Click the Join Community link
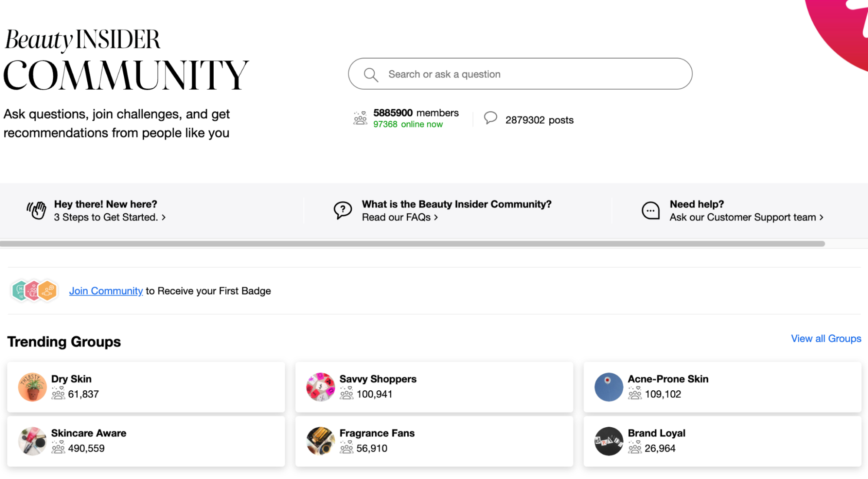This screenshot has width=868, height=479. (106, 291)
